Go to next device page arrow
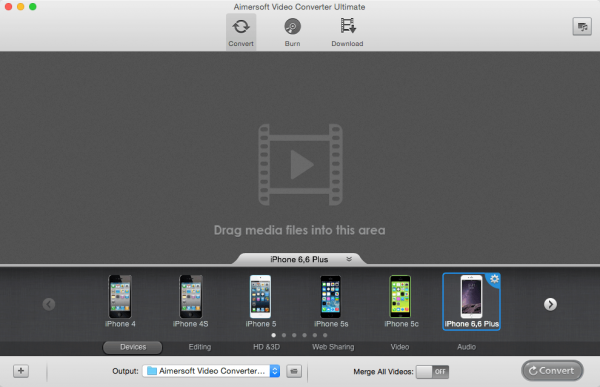The width and height of the screenshot is (600, 387). coord(550,304)
